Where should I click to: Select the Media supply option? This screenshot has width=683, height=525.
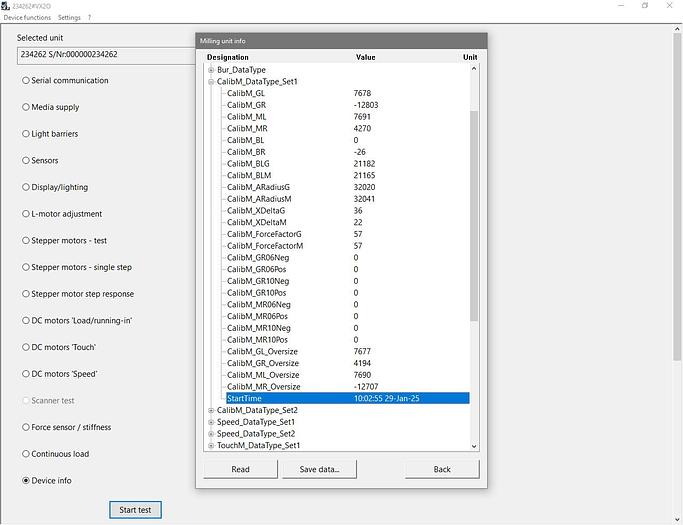click(26, 107)
